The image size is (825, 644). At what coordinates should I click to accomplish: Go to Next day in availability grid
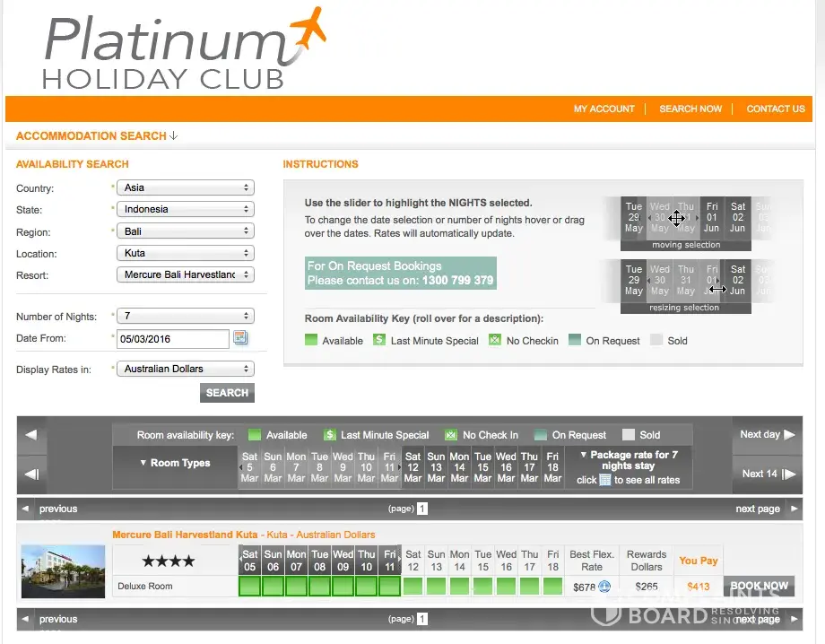click(767, 435)
